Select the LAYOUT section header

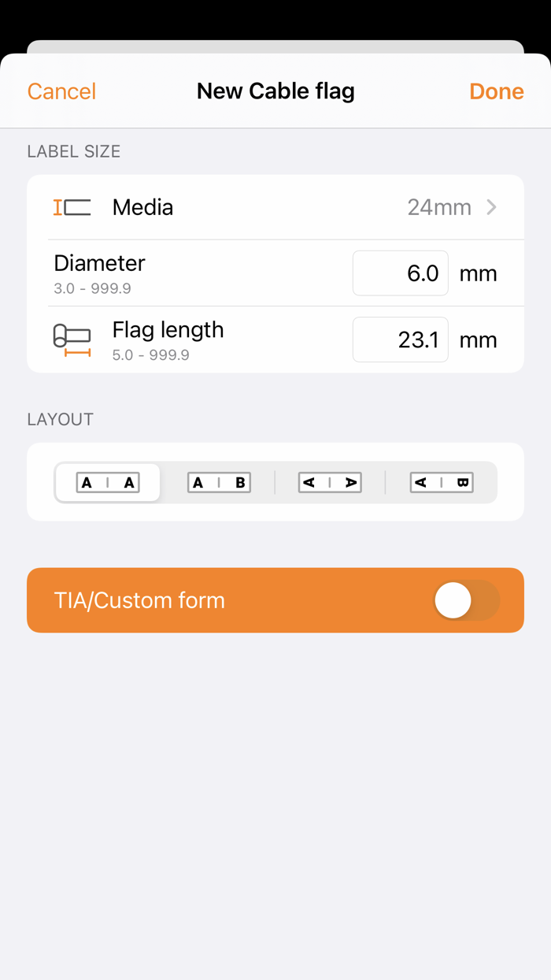point(60,419)
